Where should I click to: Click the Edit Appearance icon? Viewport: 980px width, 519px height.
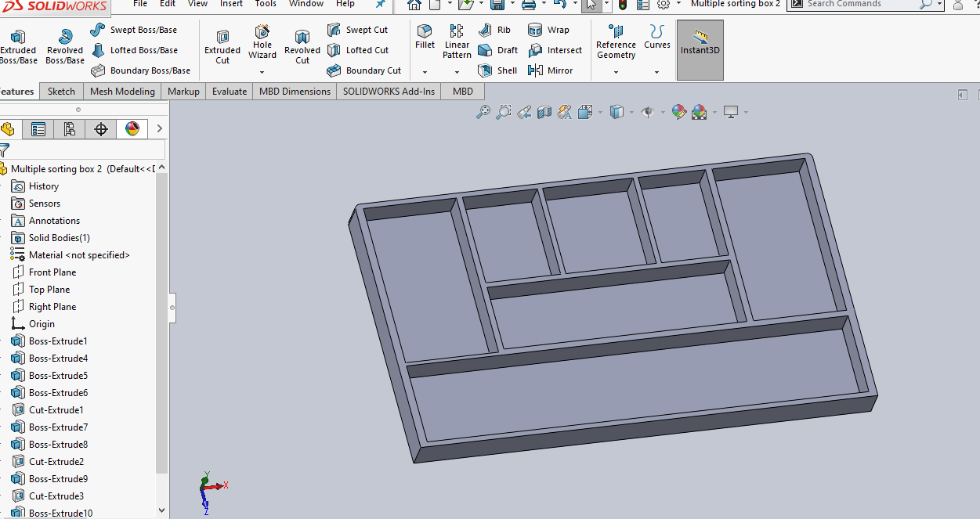coord(679,112)
